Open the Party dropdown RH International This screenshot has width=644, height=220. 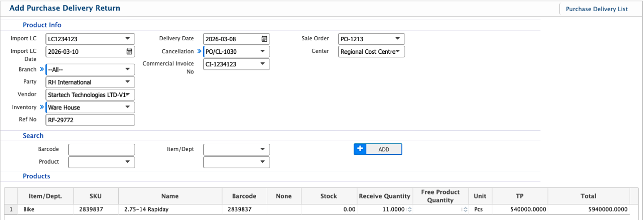127,82
